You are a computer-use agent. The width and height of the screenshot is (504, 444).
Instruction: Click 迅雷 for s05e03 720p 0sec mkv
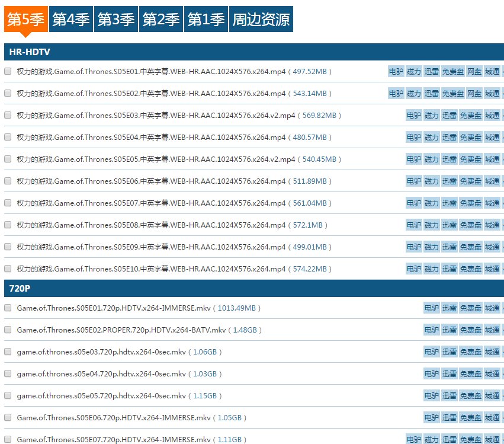pos(450,352)
